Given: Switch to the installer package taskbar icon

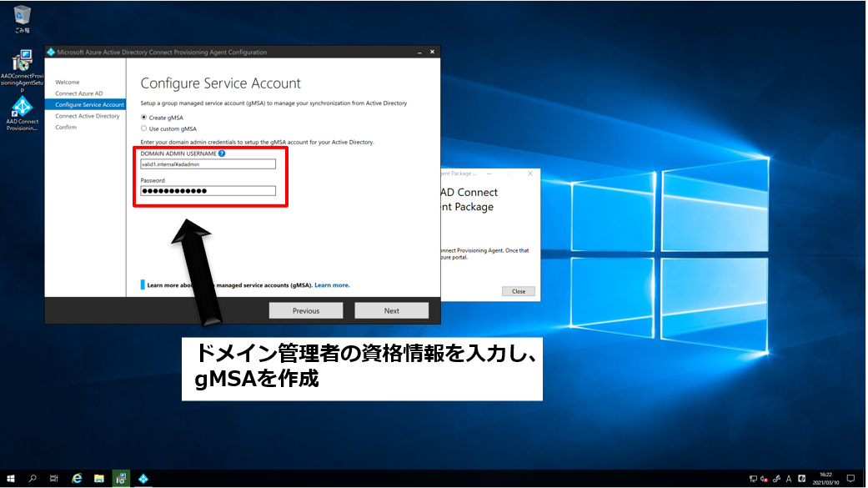Looking at the screenshot, I should tap(121, 479).
